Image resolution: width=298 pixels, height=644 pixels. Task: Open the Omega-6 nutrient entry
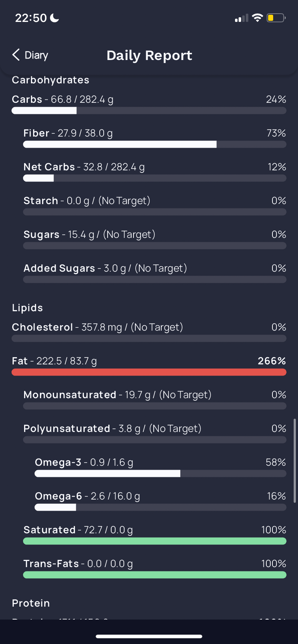pos(161,501)
